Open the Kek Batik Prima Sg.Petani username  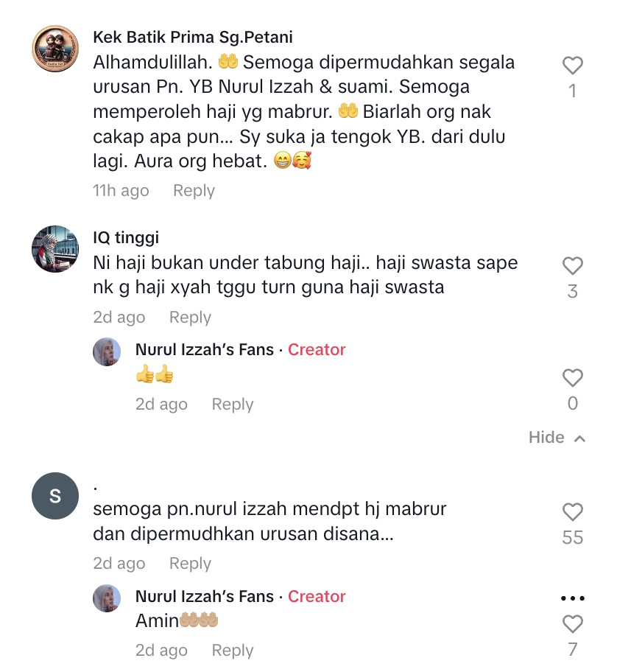193,38
